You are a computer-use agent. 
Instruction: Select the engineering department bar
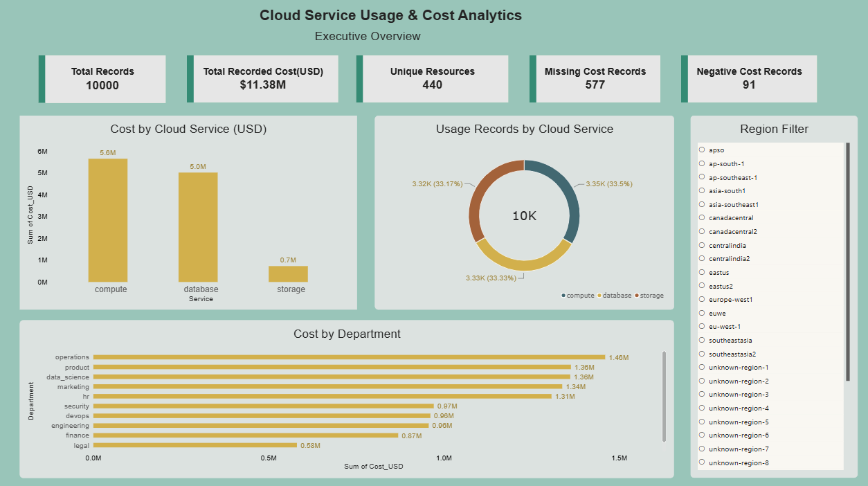[261, 426]
